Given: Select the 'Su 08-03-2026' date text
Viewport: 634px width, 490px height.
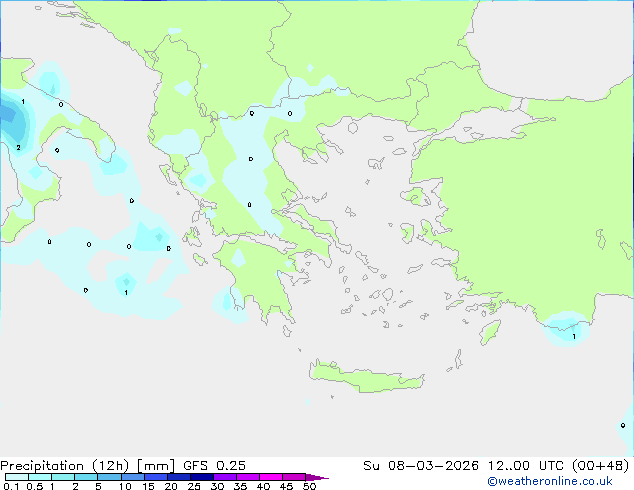Looking at the screenshot, I should [421, 466].
